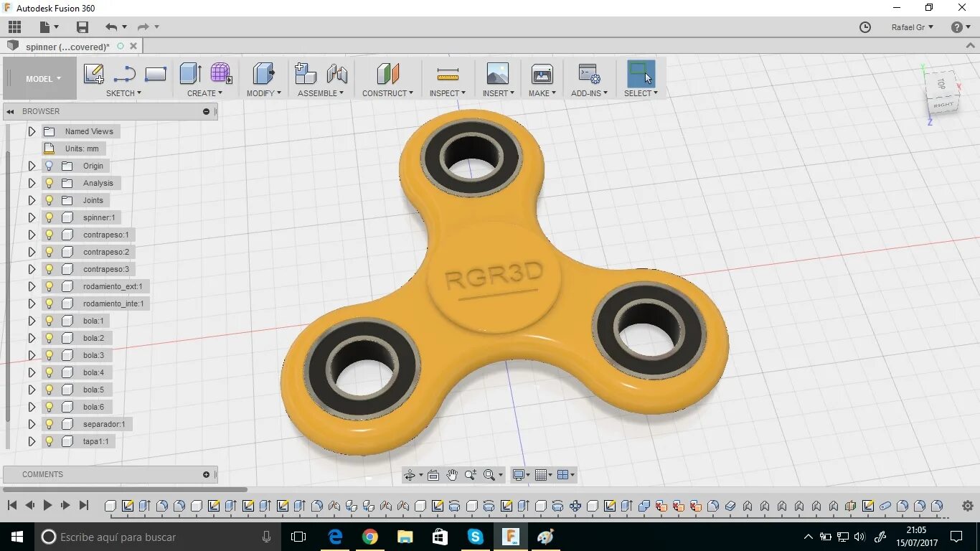Image resolution: width=980 pixels, height=551 pixels.
Task: Click the Create Form icon
Action: coord(221,73)
